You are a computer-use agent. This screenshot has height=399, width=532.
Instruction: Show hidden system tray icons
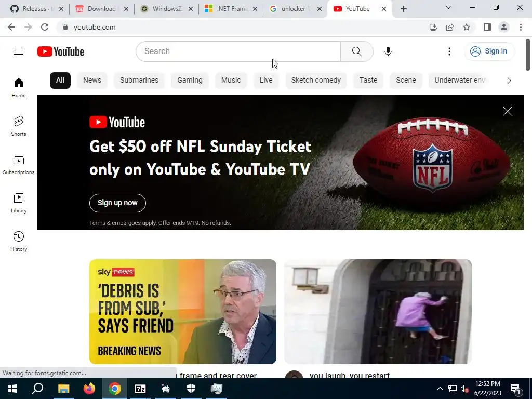pyautogui.click(x=440, y=389)
